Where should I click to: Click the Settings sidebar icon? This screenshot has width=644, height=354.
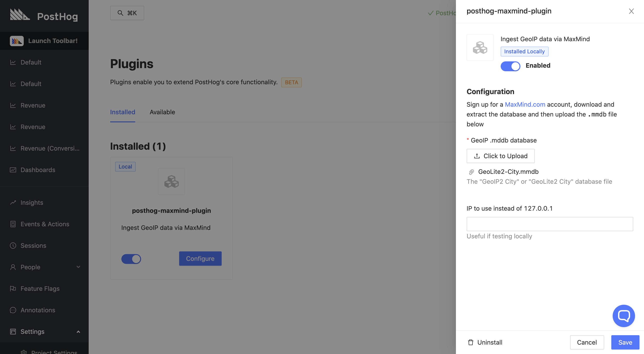pyautogui.click(x=13, y=332)
